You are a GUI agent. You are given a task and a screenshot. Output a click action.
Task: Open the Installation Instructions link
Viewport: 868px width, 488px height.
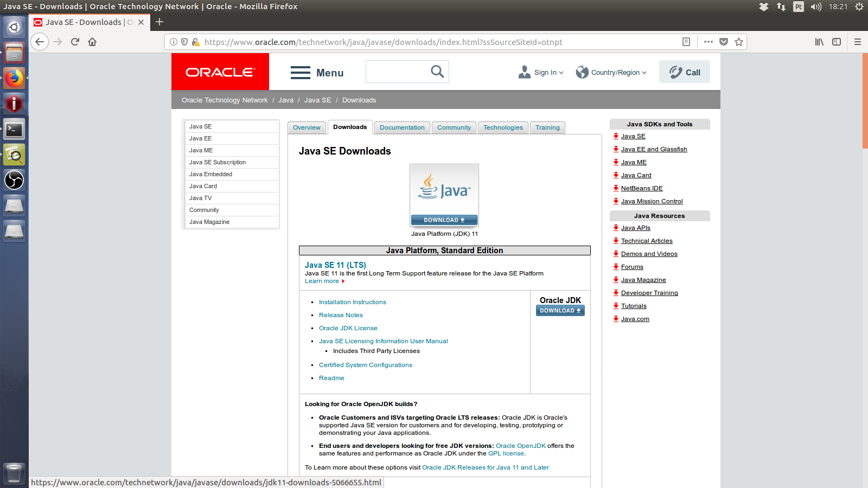pyautogui.click(x=352, y=302)
